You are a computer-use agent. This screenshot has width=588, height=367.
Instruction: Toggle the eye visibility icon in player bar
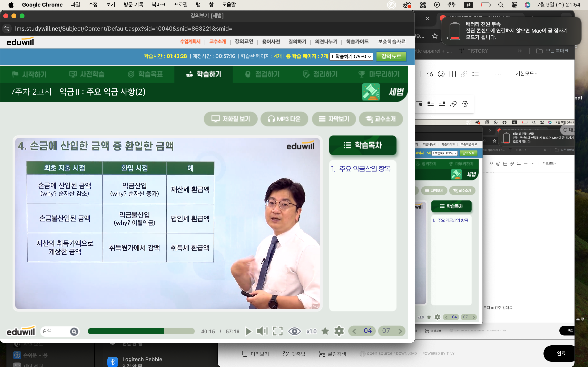tap(294, 331)
